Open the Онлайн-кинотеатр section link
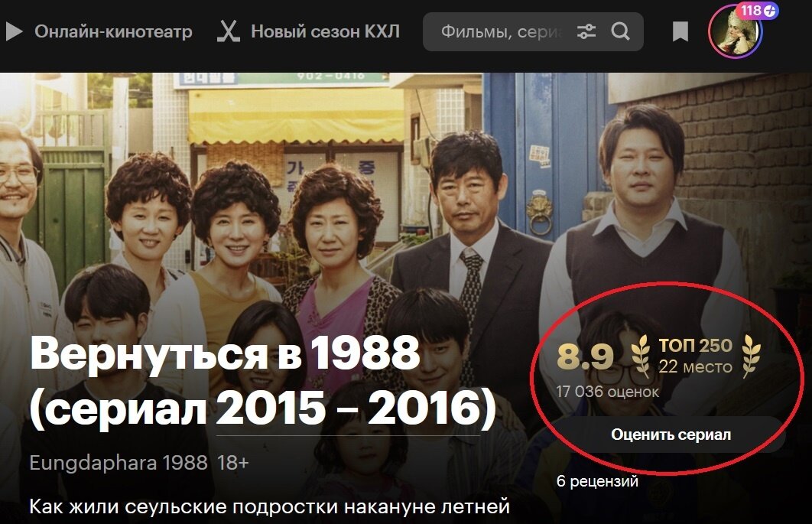The height and width of the screenshot is (524, 812). 113,31
